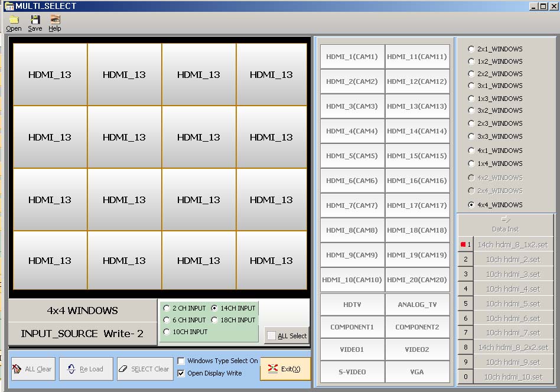The image size is (560, 392).
Task: Select source HDMI_8(CAM8)
Action: click(352, 230)
